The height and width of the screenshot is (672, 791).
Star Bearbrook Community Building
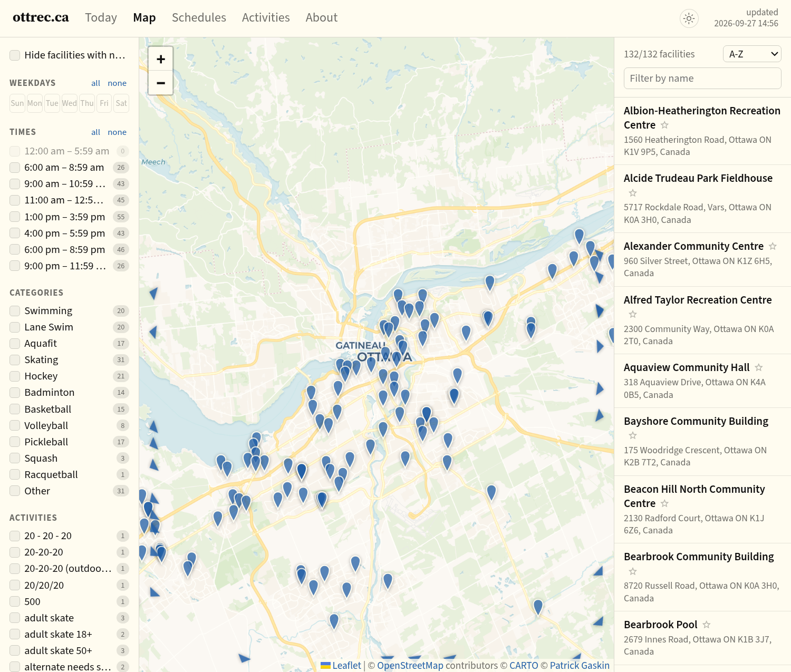[x=633, y=571]
